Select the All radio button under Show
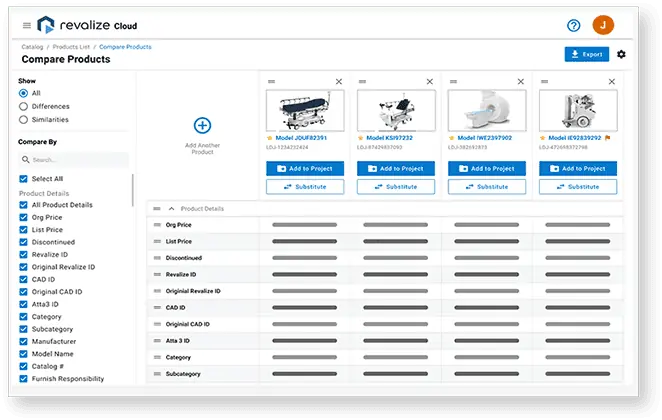The height and width of the screenshot is (420, 662). (23, 93)
